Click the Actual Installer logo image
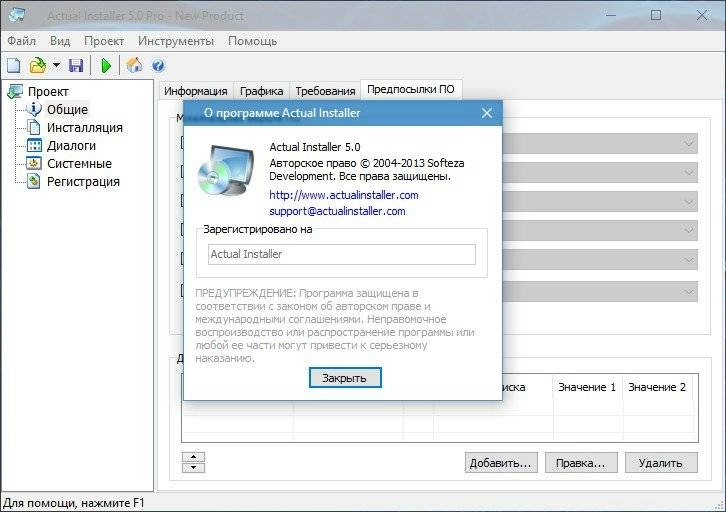The image size is (726, 512). (226, 170)
